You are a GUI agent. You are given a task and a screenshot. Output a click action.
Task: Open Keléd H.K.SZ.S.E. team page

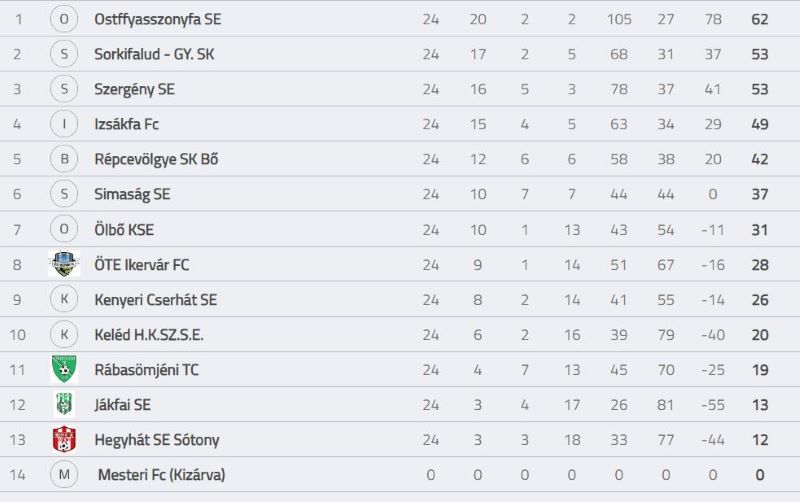coord(149,335)
